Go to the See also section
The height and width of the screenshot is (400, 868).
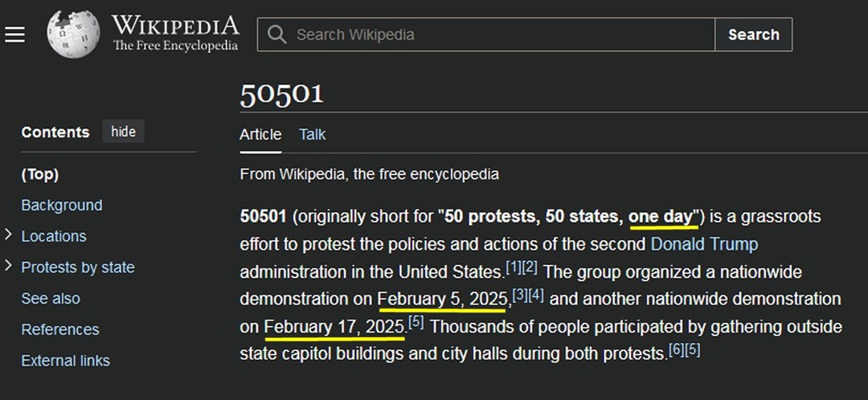tap(51, 299)
